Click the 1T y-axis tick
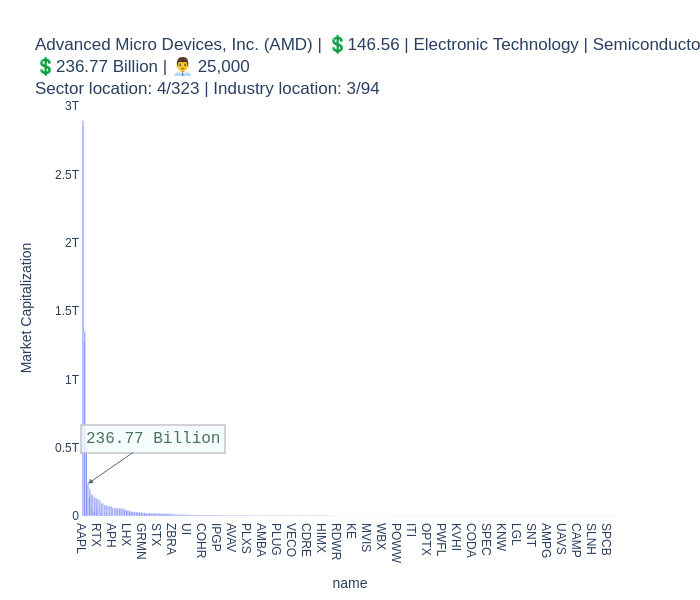This screenshot has height=600, width=700. point(71,379)
